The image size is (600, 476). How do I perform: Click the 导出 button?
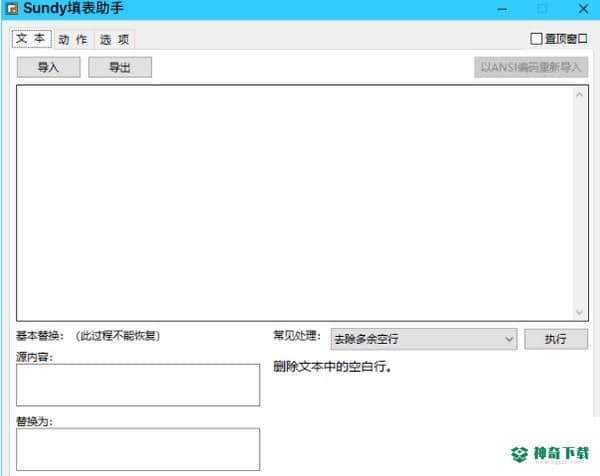coord(120,67)
